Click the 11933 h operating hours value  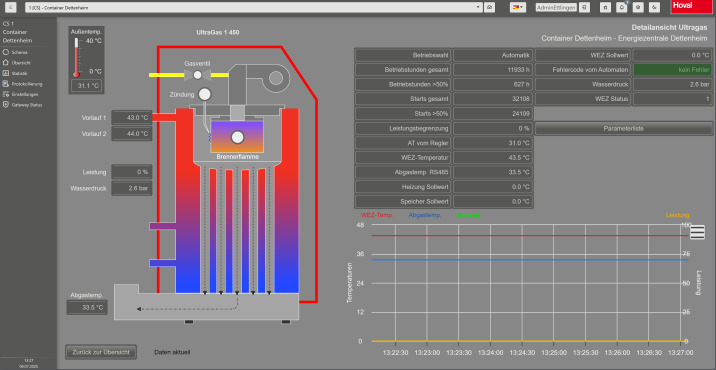click(493, 70)
